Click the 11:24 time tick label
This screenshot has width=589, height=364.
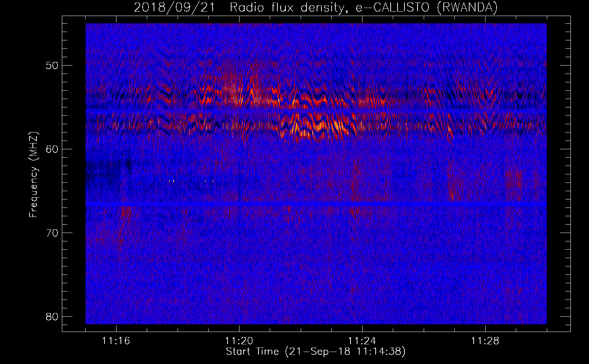pos(362,341)
